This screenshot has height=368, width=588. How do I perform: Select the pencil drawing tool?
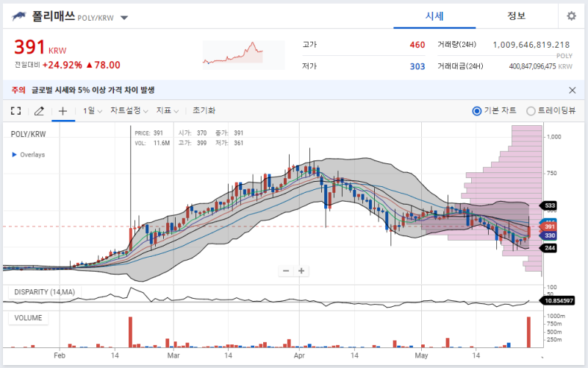point(39,111)
